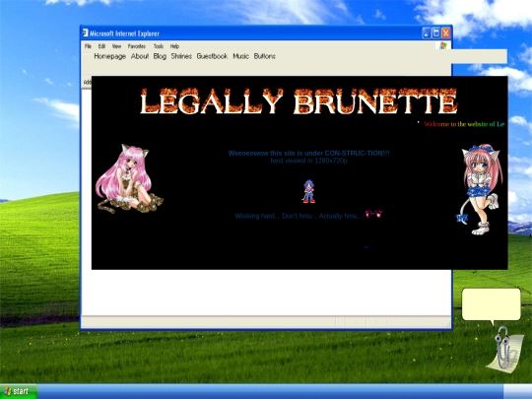Visit the Blog link

coord(160,56)
